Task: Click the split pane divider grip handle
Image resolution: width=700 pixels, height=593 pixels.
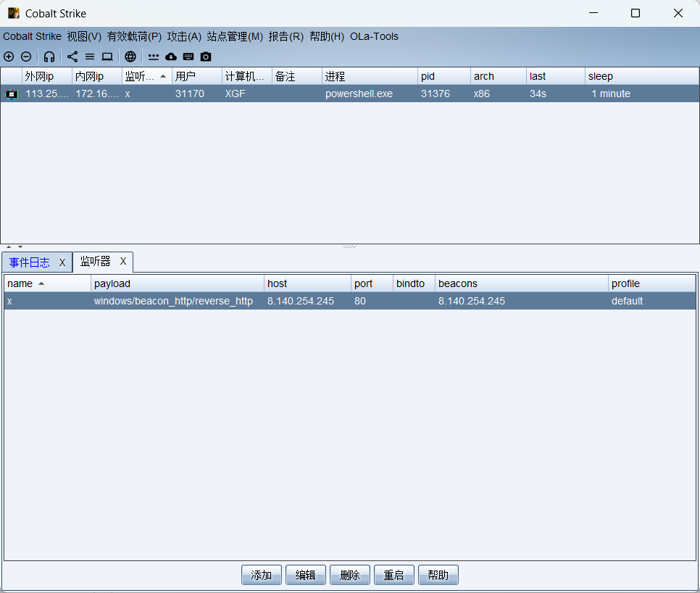Action: 349,246
